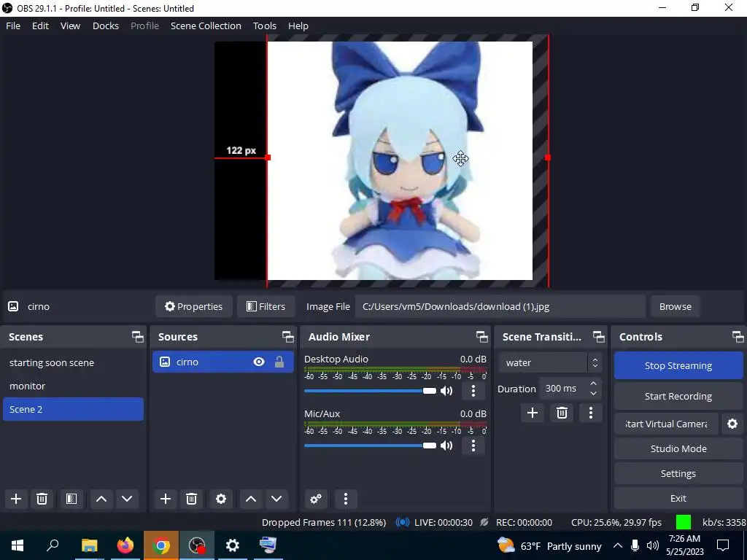
Task: Click Start Virtual Camera button
Action: 666,424
